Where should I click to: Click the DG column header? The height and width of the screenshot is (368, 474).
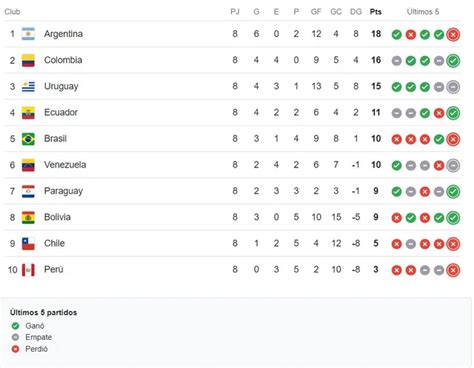coord(356,12)
